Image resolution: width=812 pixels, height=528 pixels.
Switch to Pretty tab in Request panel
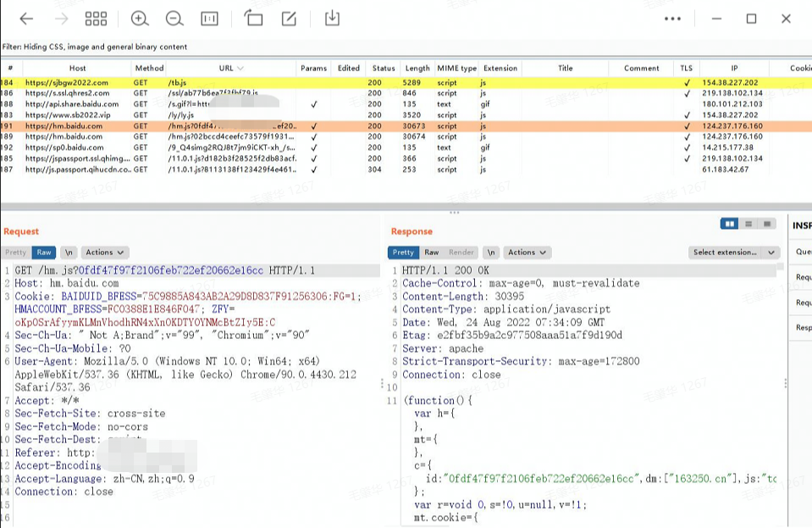tap(16, 253)
